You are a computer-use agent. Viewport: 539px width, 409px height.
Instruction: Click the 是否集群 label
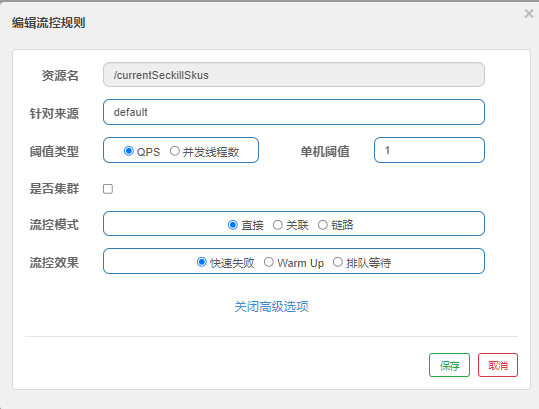tap(54, 188)
